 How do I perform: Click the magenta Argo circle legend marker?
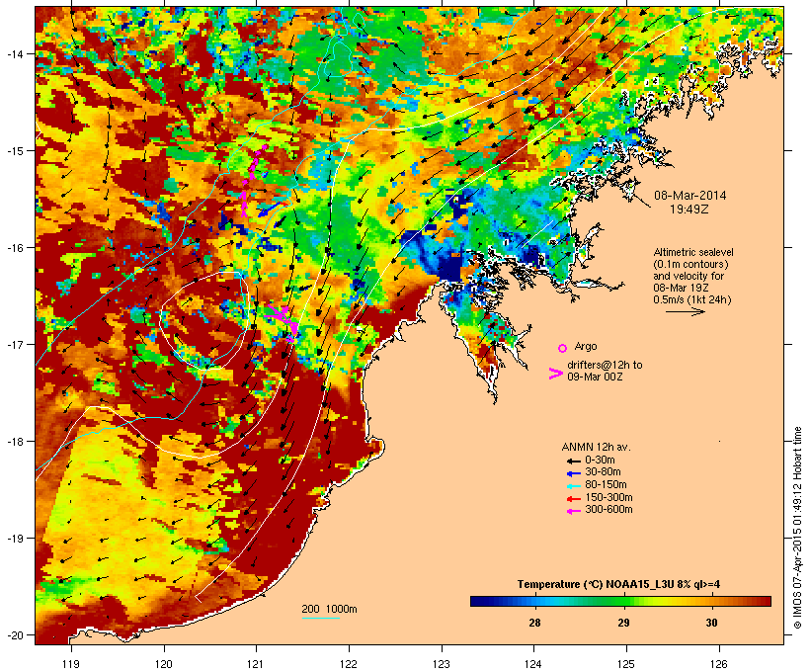coord(562,348)
